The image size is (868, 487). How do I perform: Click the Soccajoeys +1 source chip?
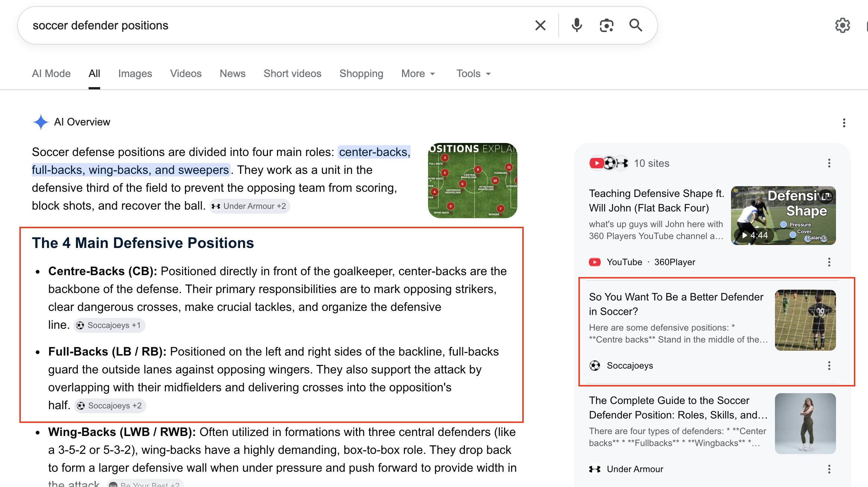[x=109, y=325]
